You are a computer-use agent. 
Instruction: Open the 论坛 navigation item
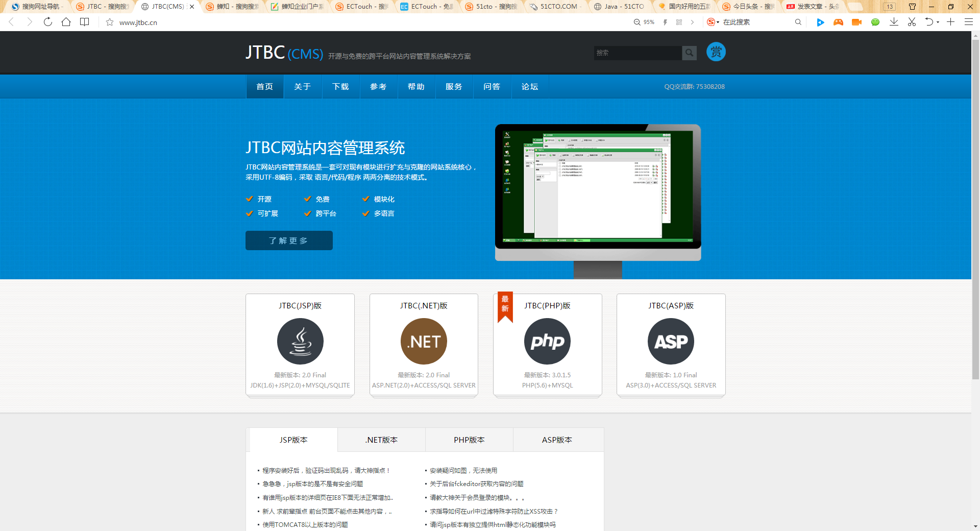pos(530,87)
